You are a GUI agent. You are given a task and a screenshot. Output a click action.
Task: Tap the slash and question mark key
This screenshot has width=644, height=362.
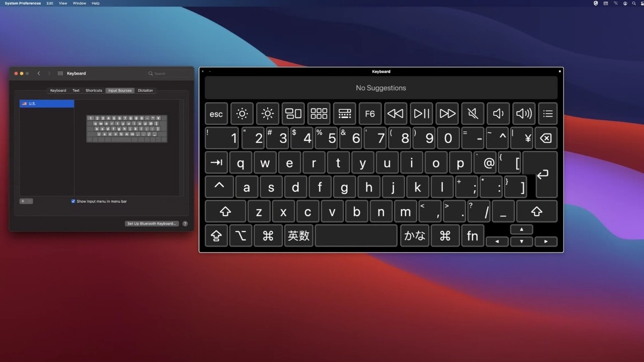(479, 211)
